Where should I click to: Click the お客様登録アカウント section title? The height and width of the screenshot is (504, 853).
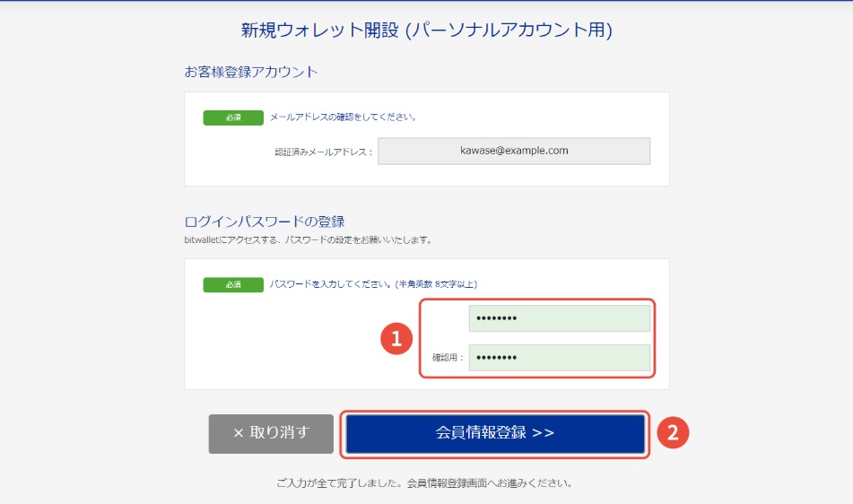pos(251,72)
